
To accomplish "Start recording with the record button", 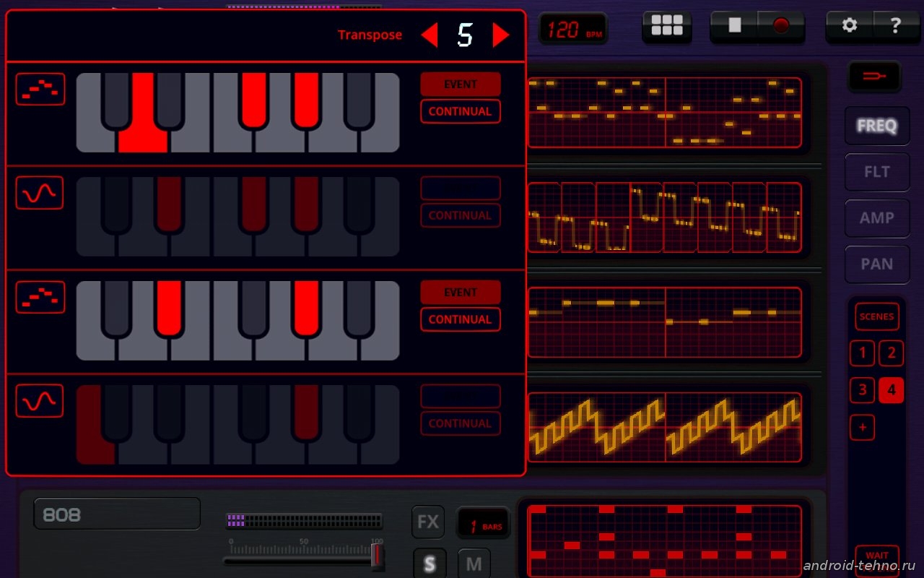I will tap(781, 26).
